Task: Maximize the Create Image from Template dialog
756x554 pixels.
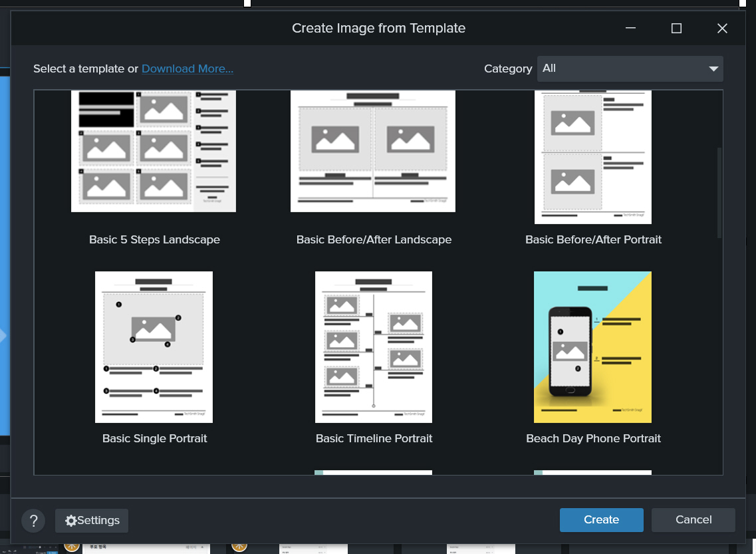Action: pyautogui.click(x=676, y=28)
